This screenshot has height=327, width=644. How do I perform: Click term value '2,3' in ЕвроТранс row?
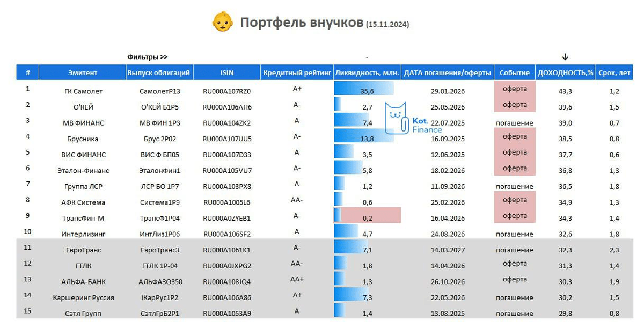[614, 250]
